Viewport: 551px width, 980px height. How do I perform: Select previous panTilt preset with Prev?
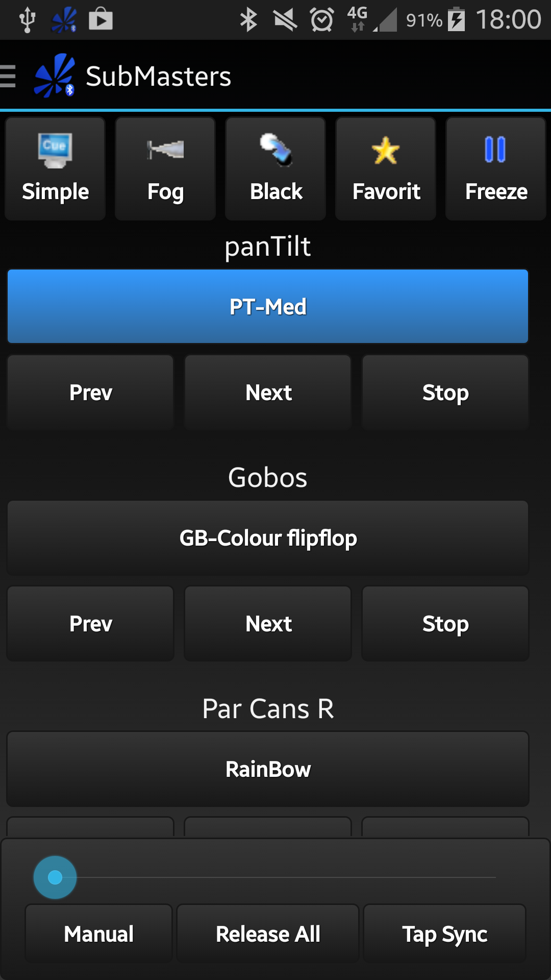pyautogui.click(x=90, y=393)
